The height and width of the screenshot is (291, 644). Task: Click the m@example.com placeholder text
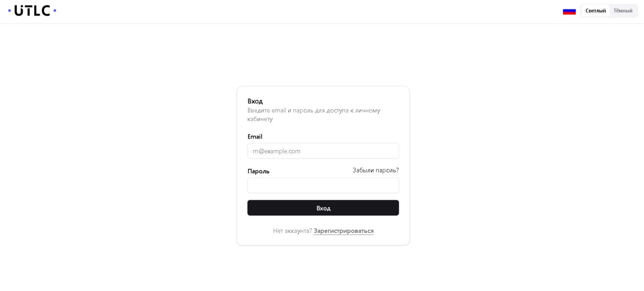tap(277, 151)
